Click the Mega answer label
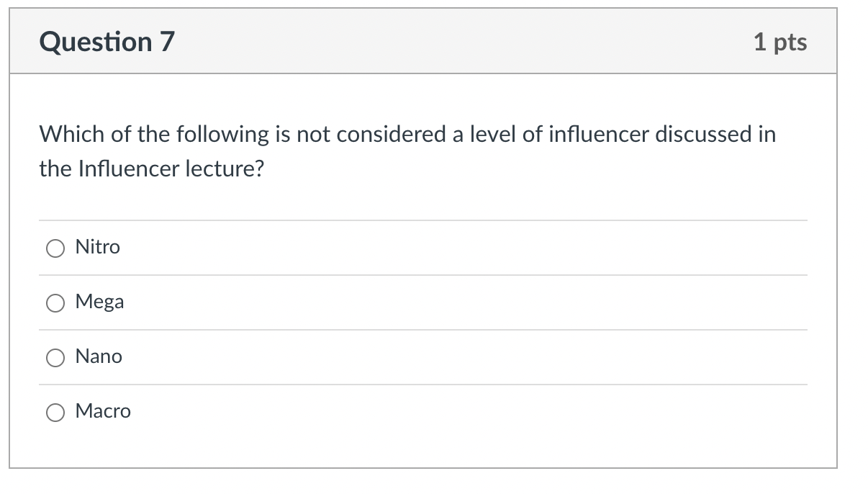This screenshot has width=868, height=494. coord(99,302)
